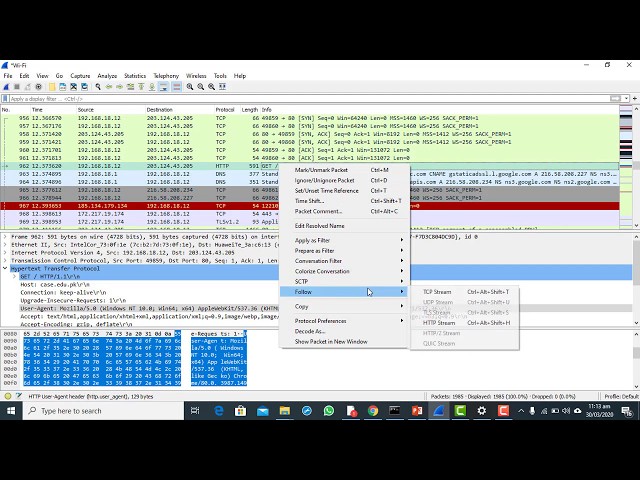Image resolution: width=640 pixels, height=480 pixels.
Task: Save this capture file icon
Action: (62, 87)
